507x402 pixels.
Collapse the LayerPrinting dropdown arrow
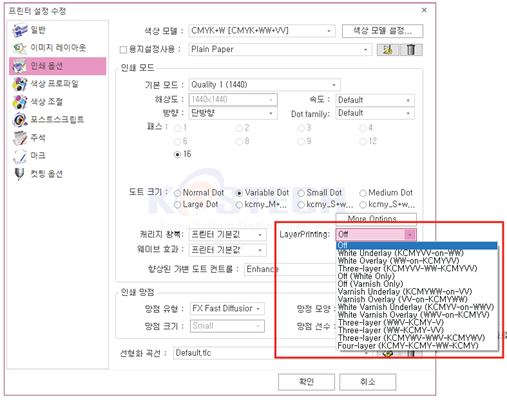410,235
